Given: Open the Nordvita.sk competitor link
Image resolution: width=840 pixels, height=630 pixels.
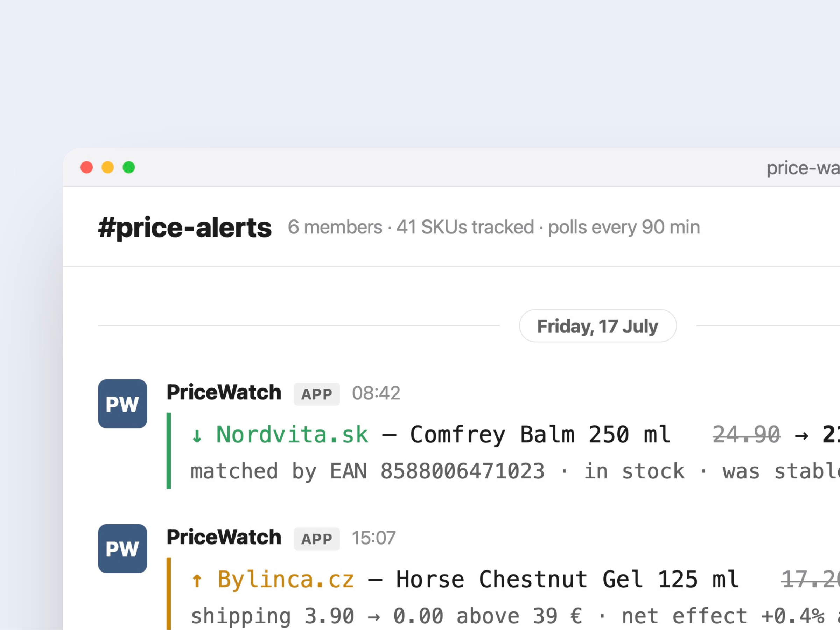Looking at the screenshot, I should [292, 434].
